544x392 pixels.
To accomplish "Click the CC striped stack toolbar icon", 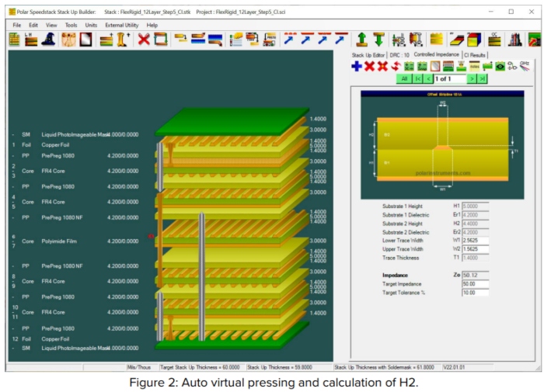I will click(494, 39).
